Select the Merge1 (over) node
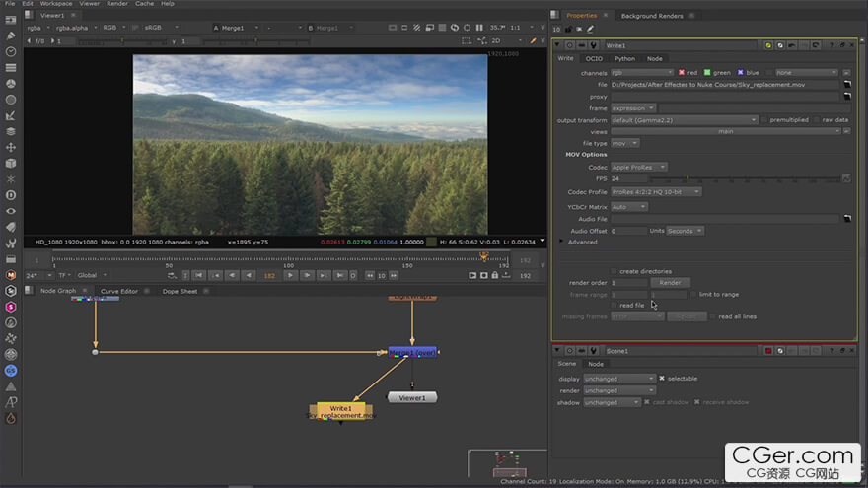Viewport: 868px width, 488px height. point(412,352)
